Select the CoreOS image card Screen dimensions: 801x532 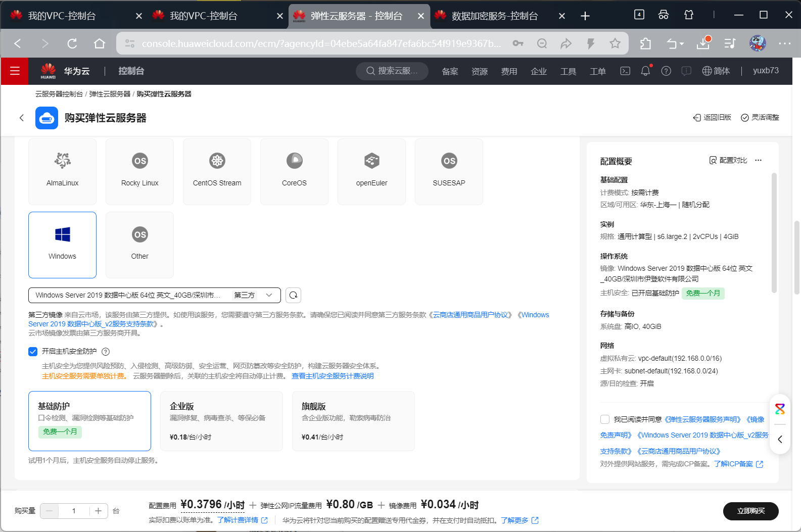point(294,172)
